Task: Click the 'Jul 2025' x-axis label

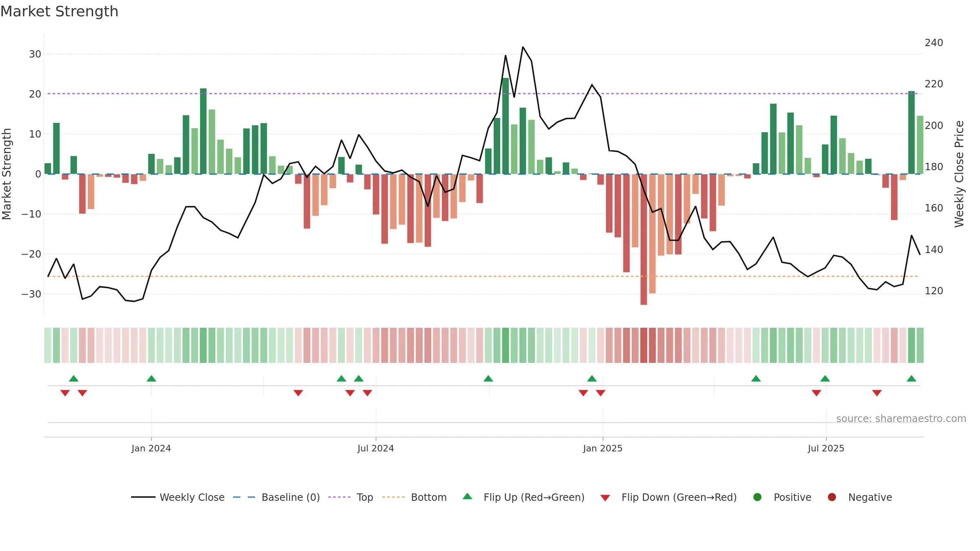Action: [826, 448]
